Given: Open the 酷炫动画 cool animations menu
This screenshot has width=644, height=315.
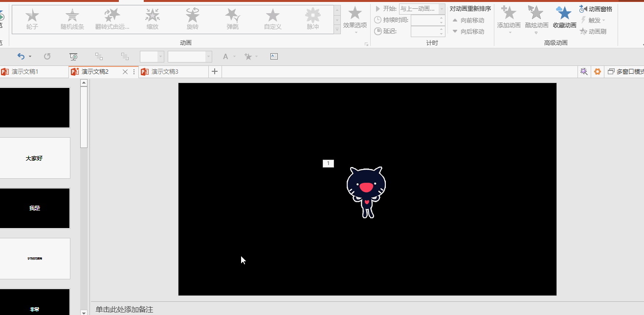Looking at the screenshot, I should pos(536,20).
